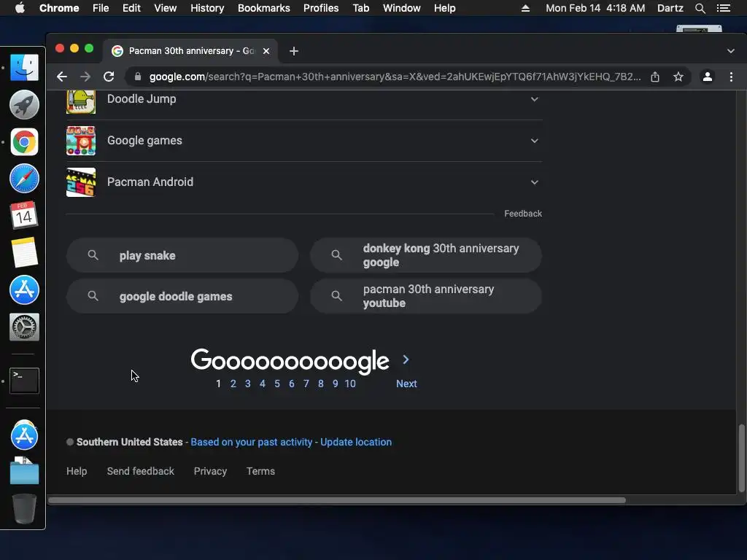Click the lock icon in address bar
747x560 pixels.
tap(138, 77)
